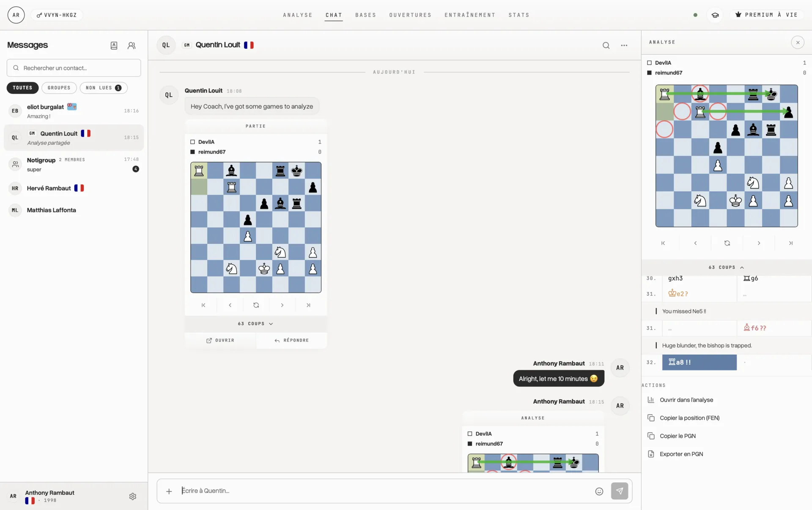Open the groups icon in Messages header
812x510 pixels.
[132, 45]
